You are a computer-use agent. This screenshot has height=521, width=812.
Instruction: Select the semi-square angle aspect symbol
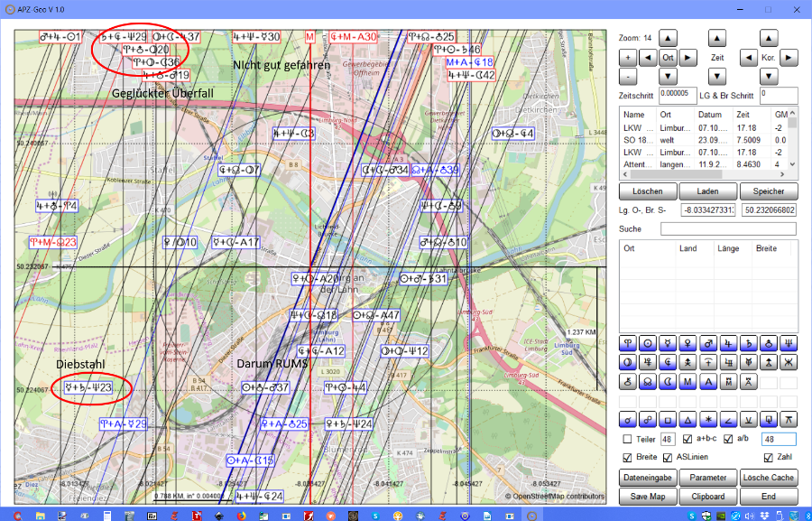pyautogui.click(x=729, y=419)
